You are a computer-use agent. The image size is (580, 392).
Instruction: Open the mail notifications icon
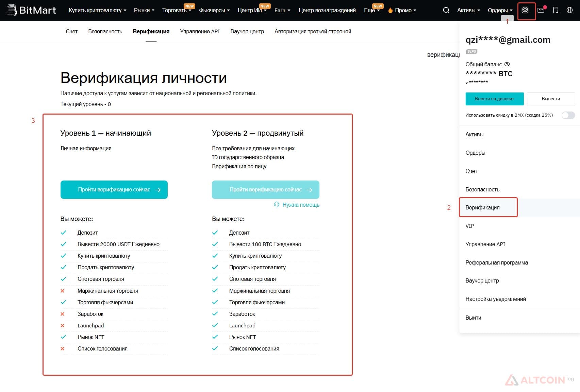(x=541, y=10)
